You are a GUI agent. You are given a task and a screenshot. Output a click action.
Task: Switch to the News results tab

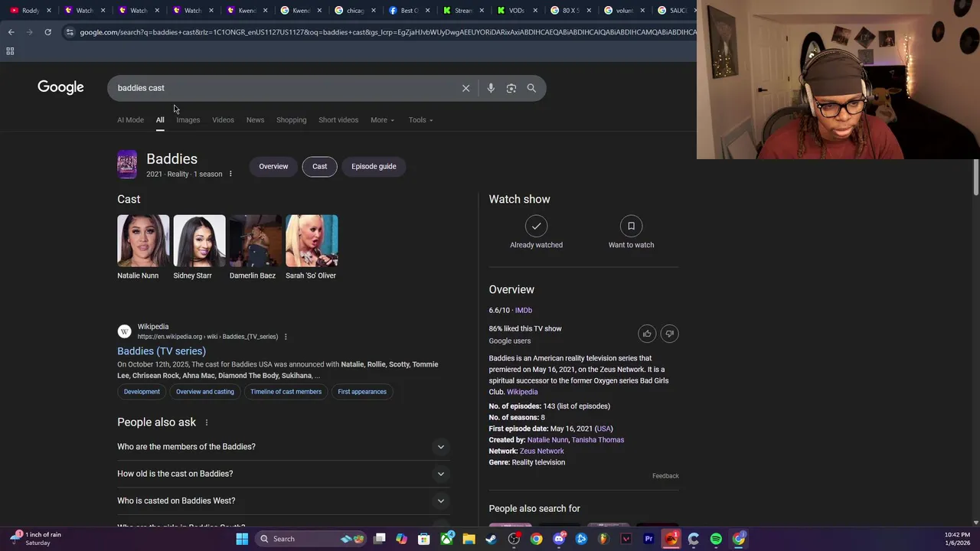coord(255,120)
